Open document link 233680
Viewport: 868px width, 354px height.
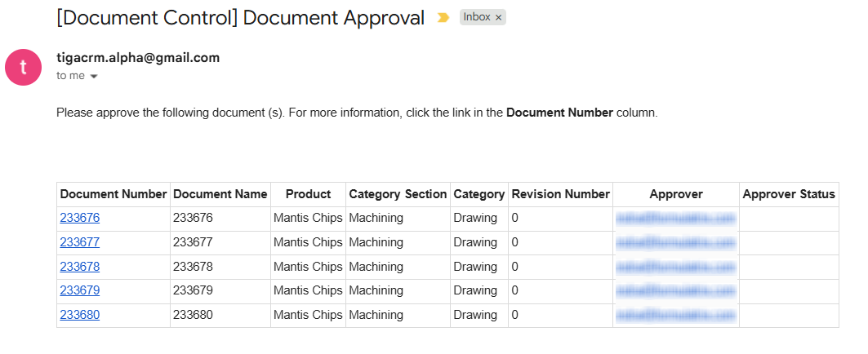(80, 316)
